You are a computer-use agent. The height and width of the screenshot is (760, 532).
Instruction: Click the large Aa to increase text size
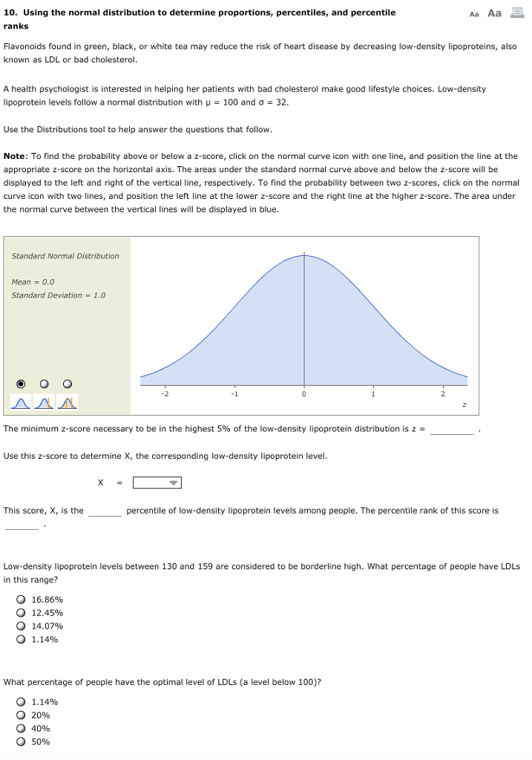point(494,12)
